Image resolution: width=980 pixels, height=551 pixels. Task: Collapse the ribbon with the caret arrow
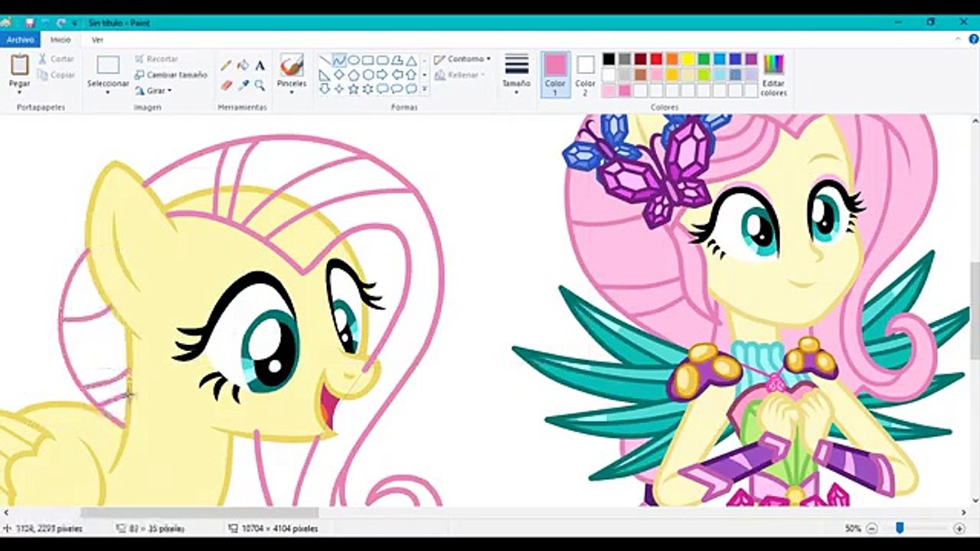pyautogui.click(x=958, y=39)
